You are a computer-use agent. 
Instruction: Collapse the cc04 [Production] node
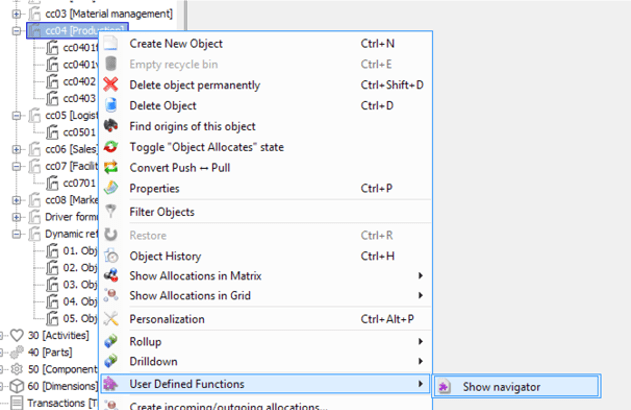16,31
